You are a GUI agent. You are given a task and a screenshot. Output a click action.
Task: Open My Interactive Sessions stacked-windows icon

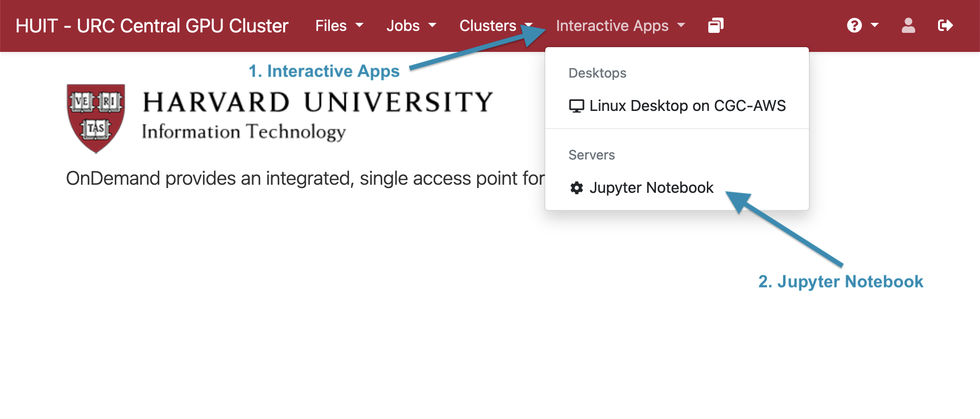715,26
